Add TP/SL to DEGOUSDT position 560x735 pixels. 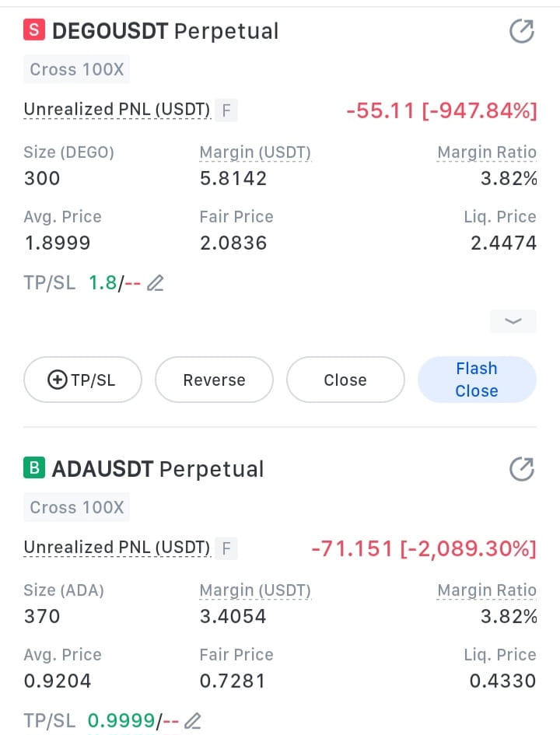tap(82, 380)
